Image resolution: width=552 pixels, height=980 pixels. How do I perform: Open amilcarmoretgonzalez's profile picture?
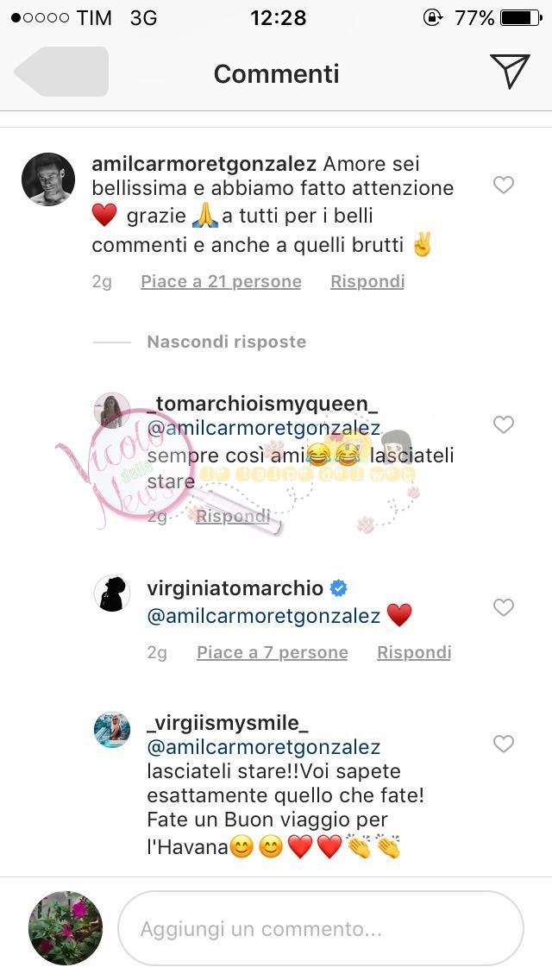47,179
